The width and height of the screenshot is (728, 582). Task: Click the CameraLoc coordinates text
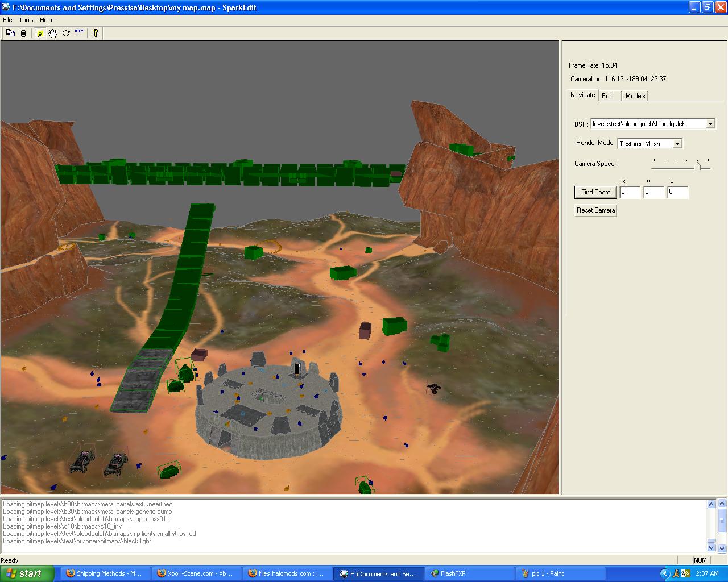(x=618, y=79)
